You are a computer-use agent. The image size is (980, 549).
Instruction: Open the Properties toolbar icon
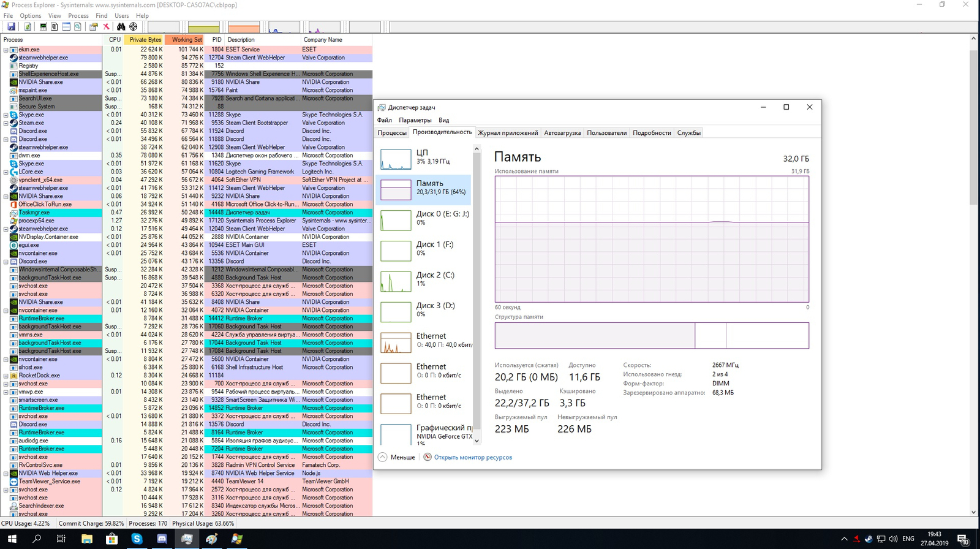pyautogui.click(x=94, y=26)
